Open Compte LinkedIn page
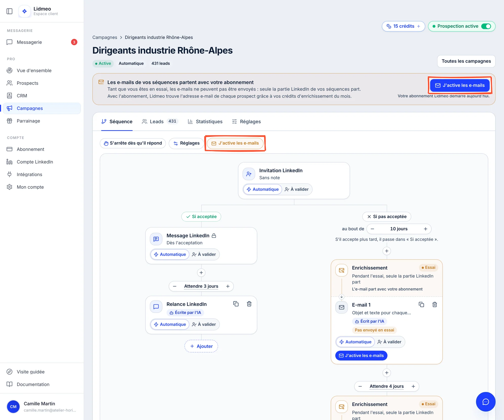The height and width of the screenshot is (420, 504). pyautogui.click(x=42, y=162)
